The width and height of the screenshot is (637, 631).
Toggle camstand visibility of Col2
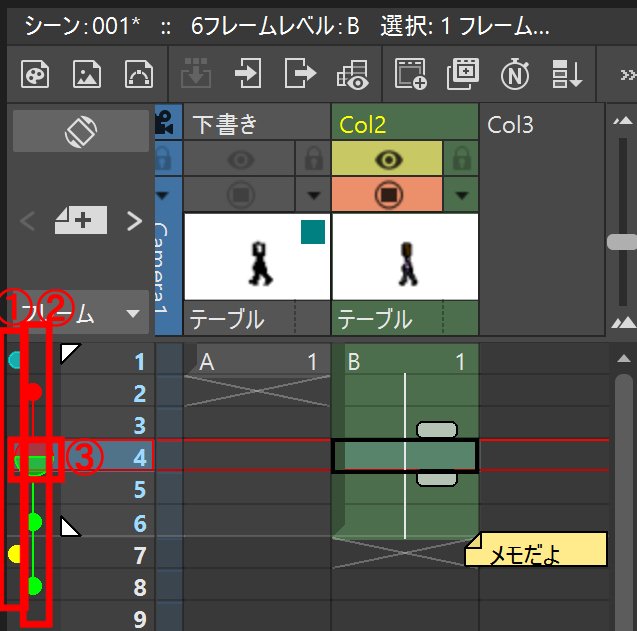[388, 194]
